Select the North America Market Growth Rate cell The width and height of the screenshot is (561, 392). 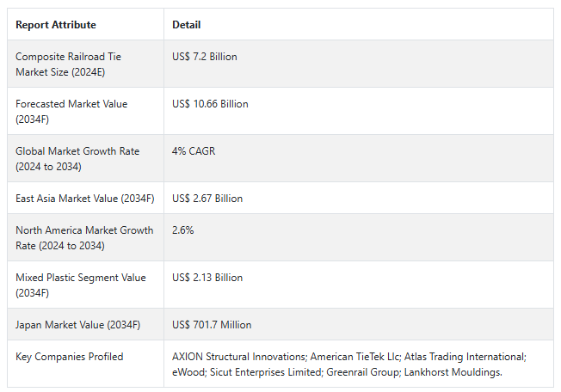click(x=84, y=237)
